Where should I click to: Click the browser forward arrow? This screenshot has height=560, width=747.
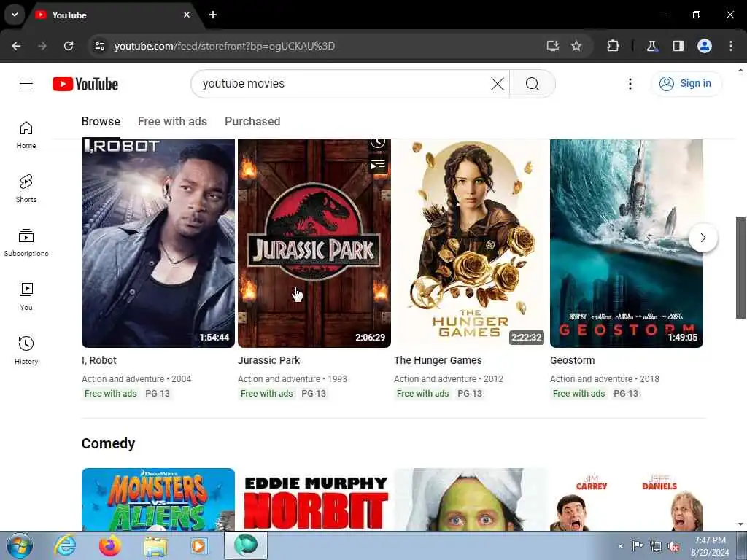pyautogui.click(x=42, y=46)
